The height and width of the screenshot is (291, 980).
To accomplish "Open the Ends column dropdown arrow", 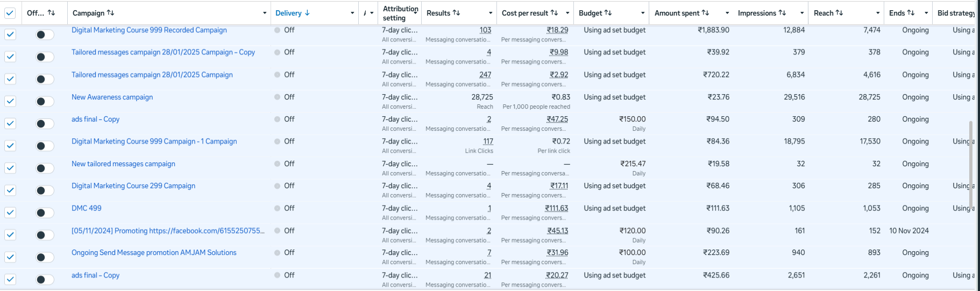I will tap(926, 13).
